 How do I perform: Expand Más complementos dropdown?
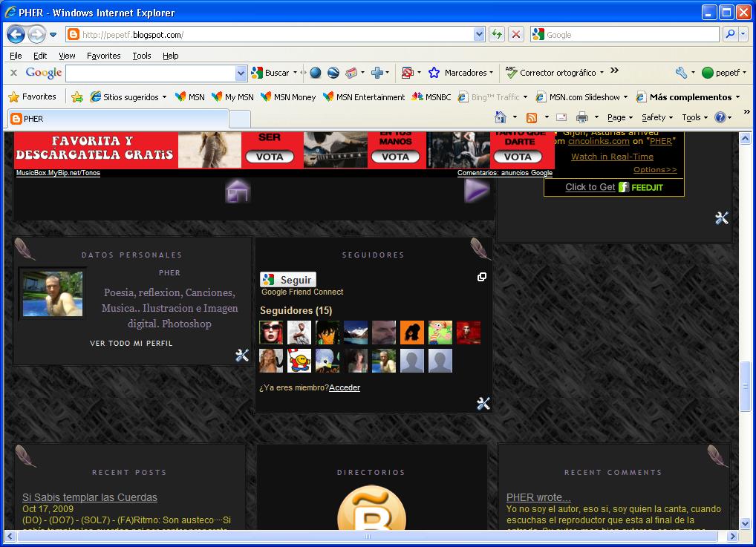pos(737,97)
